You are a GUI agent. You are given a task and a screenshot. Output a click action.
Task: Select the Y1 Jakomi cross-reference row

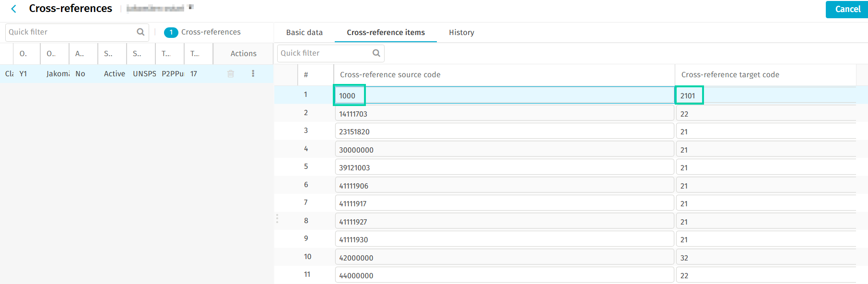[115, 74]
